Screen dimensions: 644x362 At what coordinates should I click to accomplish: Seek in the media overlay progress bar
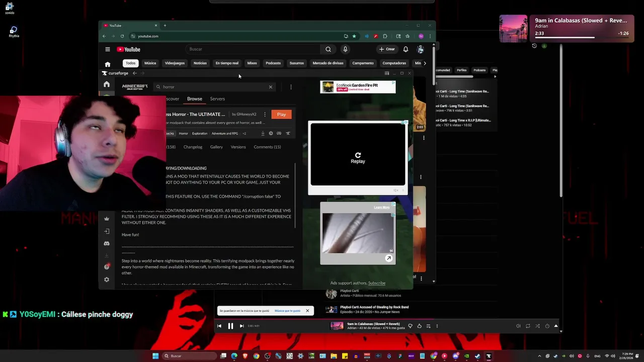click(x=582, y=38)
